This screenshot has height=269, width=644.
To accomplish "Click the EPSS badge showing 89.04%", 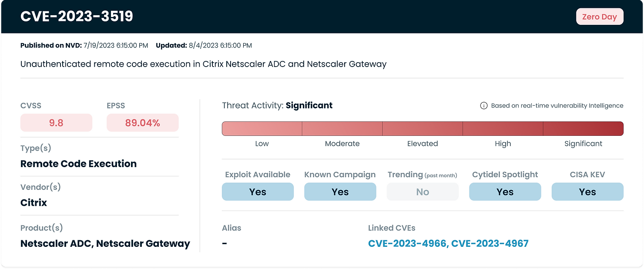I will [x=143, y=122].
